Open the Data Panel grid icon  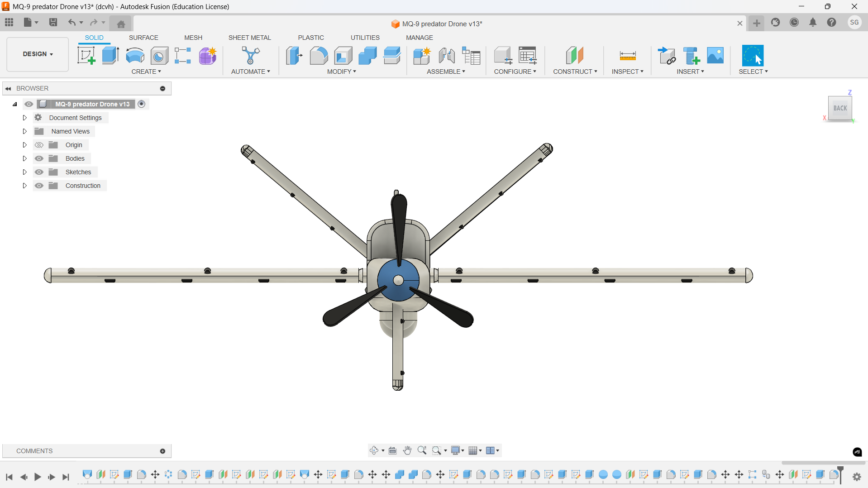point(9,22)
